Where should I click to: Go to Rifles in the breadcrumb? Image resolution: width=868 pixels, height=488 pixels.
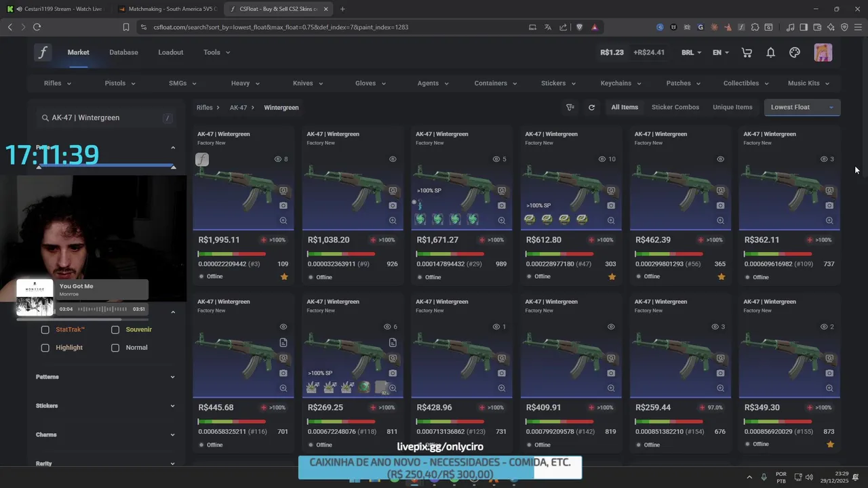click(204, 108)
